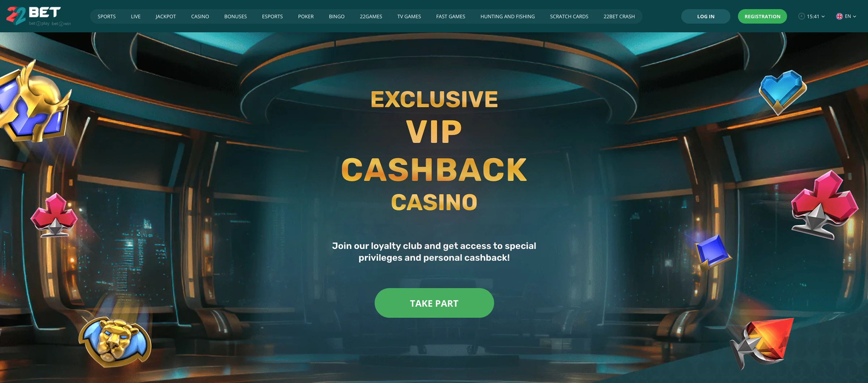Viewport: 868px width, 383px height.
Task: Navigate to Hunting and Fishing
Action: click(x=507, y=16)
